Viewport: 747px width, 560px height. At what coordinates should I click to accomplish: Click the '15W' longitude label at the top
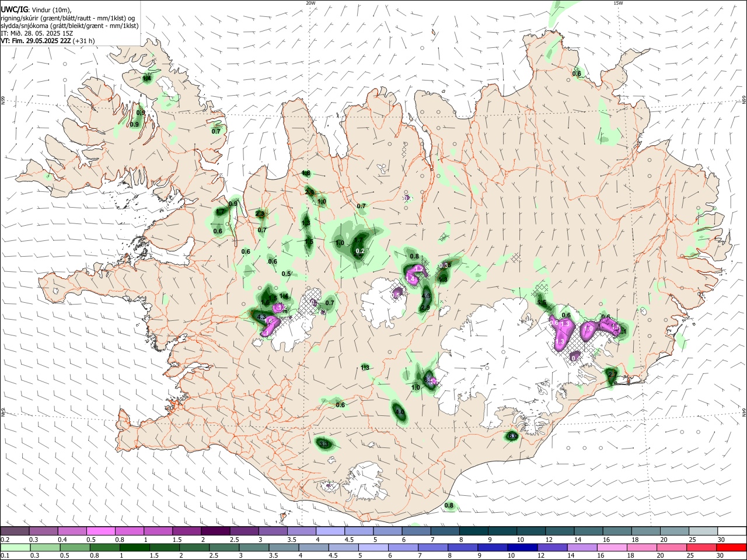coord(618,3)
